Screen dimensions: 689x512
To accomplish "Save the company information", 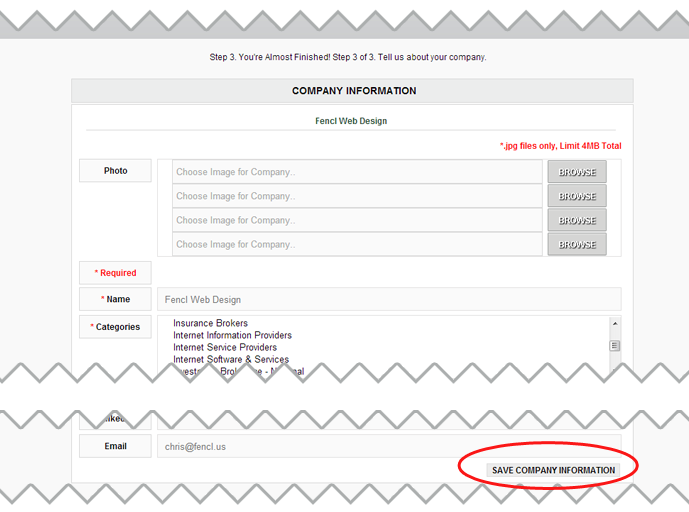I will click(x=553, y=470).
